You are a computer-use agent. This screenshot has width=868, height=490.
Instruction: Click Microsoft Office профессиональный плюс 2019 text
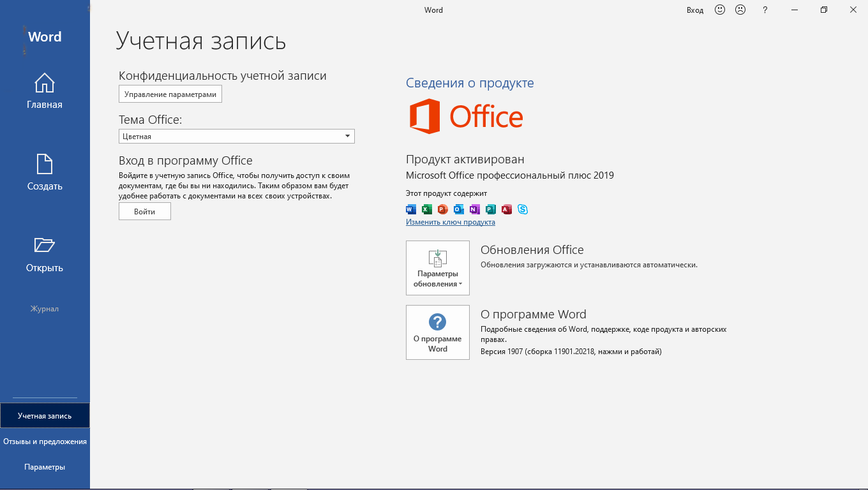(510, 175)
